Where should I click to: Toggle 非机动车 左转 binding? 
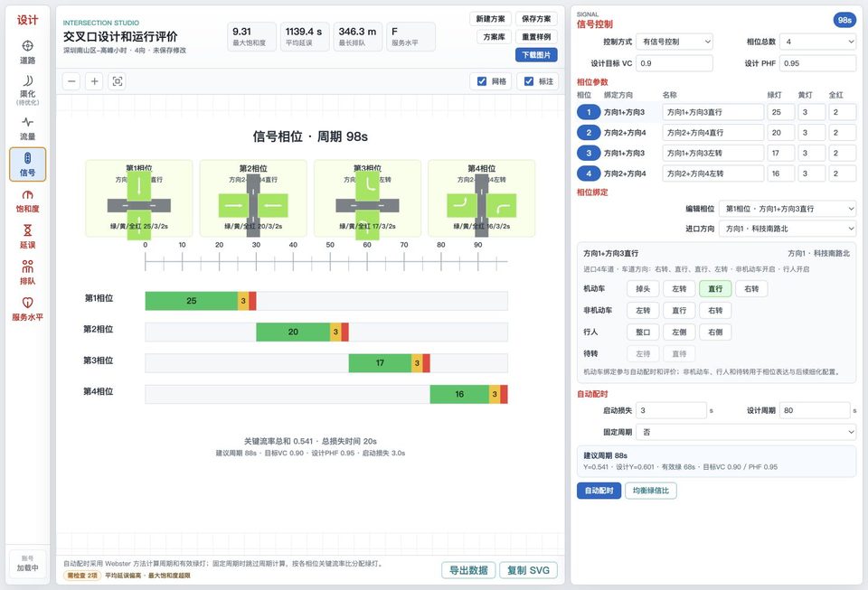pos(643,310)
